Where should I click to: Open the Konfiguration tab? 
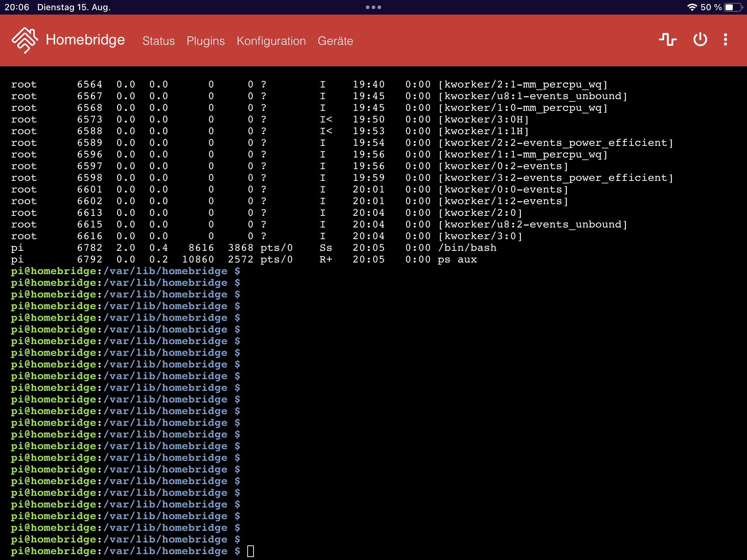[x=271, y=41]
